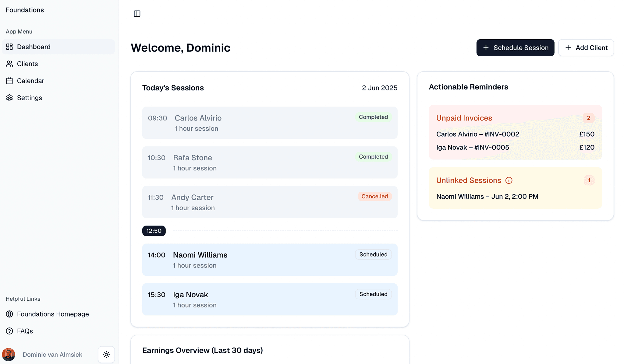Click the Clients people icon
The width and height of the screenshot is (624, 364).
tap(9, 64)
